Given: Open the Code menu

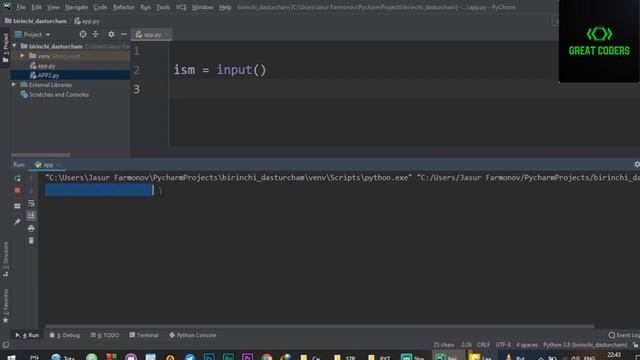Looking at the screenshot, I should tap(100, 7).
